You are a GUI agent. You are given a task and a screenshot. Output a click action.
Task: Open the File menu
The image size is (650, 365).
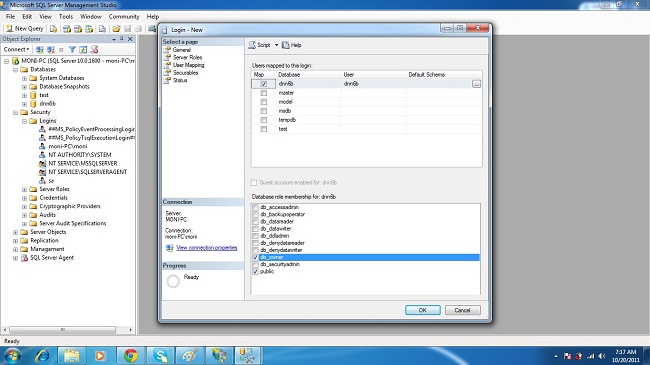click(10, 17)
